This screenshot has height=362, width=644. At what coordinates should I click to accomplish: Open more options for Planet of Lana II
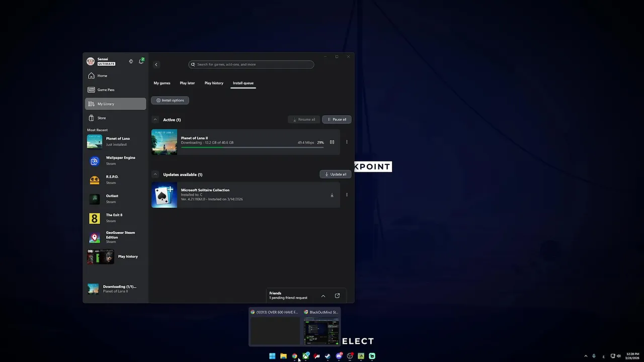[x=347, y=142]
